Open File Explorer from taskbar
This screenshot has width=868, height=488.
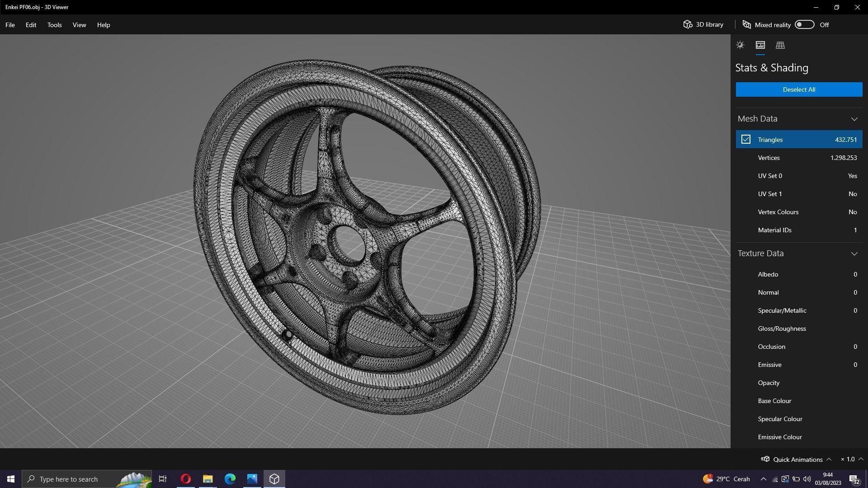click(x=208, y=479)
